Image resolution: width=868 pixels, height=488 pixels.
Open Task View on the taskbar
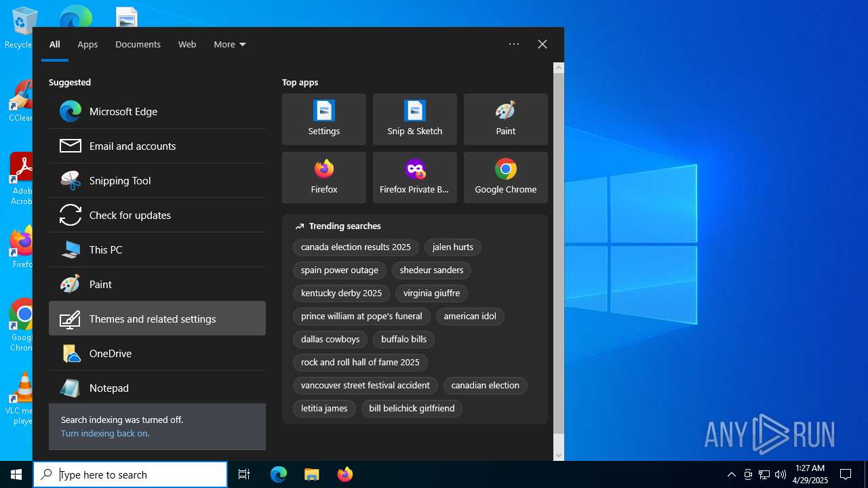[244, 474]
